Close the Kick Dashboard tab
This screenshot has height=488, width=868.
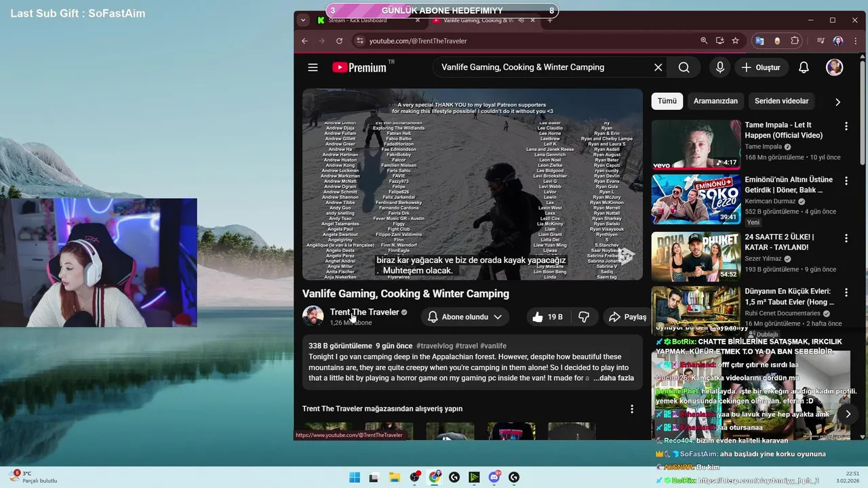(418, 20)
